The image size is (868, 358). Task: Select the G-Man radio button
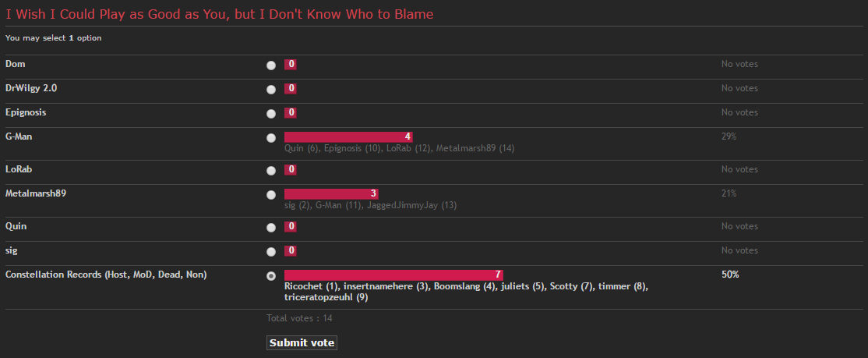tap(270, 138)
